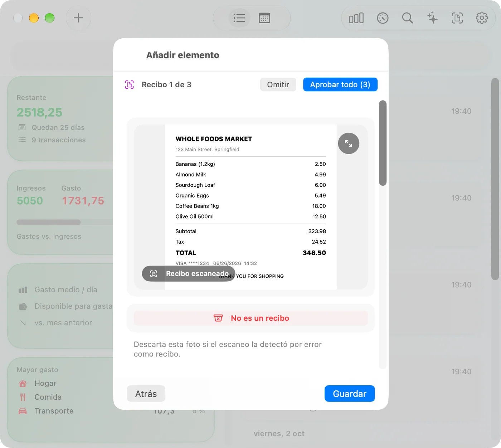Click the Gasto medio / día row

pyautogui.click(x=66, y=289)
